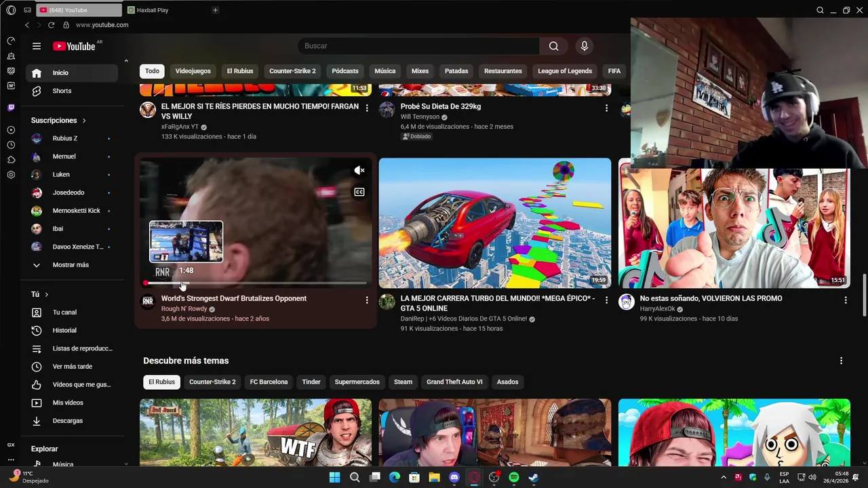Image resolution: width=868 pixels, height=488 pixels.
Task: Click the search magnifier button
Action: pos(554,46)
